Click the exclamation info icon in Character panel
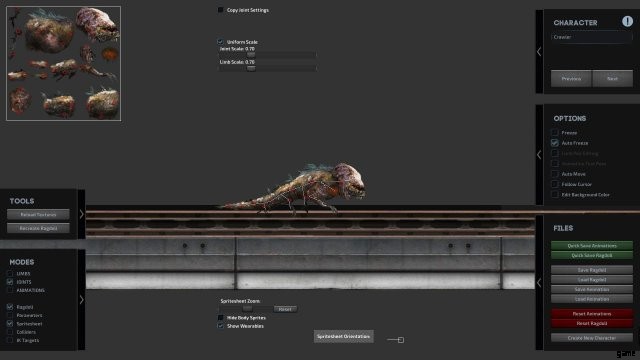Screen dimensions: 640x360 [x=627, y=21]
